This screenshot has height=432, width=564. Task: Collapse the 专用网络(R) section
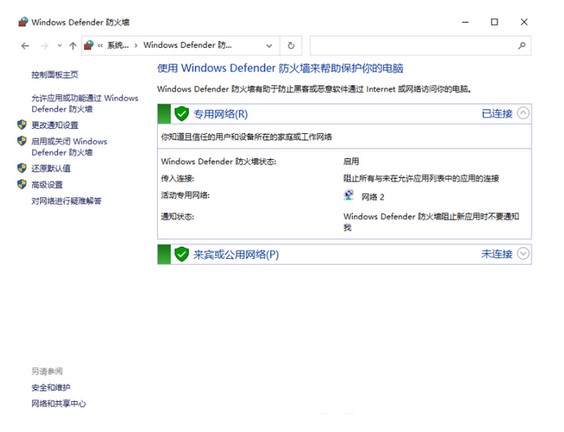[x=523, y=113]
